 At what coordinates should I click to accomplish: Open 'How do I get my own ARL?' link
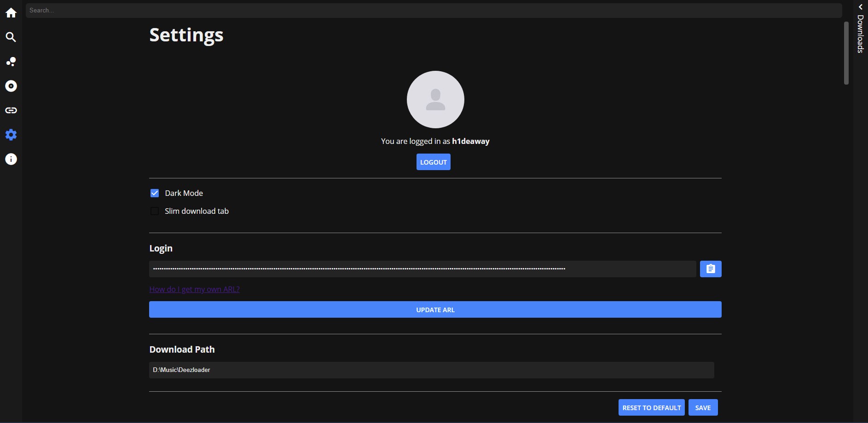(x=194, y=289)
